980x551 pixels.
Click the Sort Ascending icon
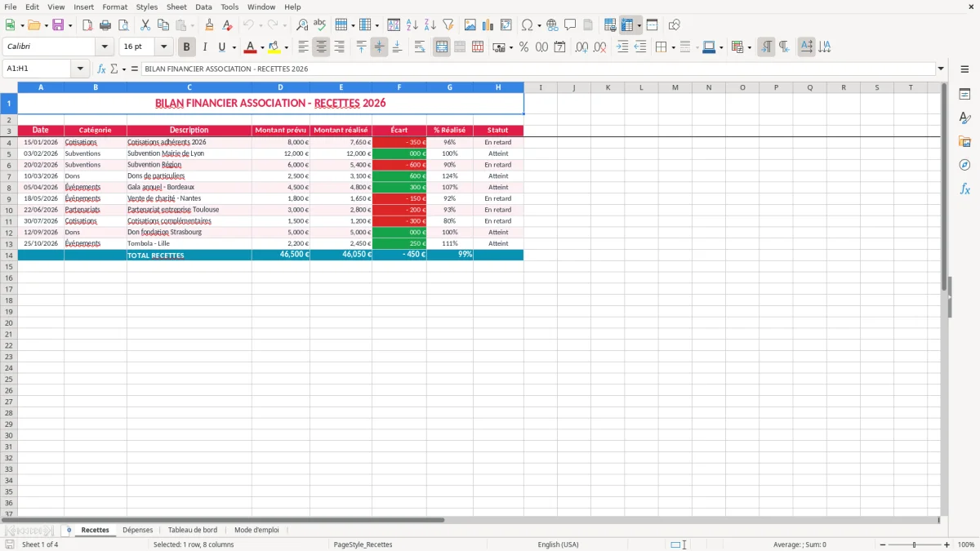point(412,25)
